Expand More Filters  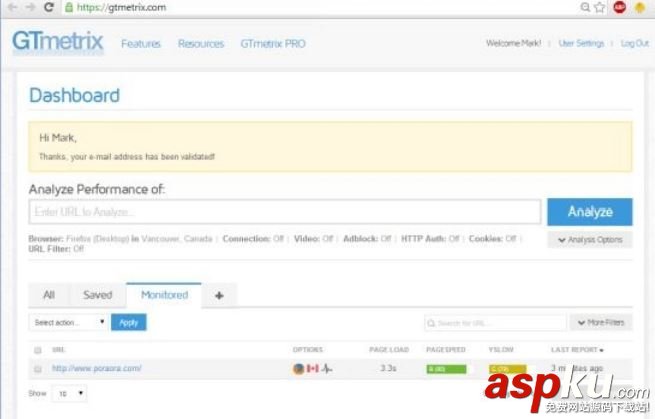pos(601,323)
